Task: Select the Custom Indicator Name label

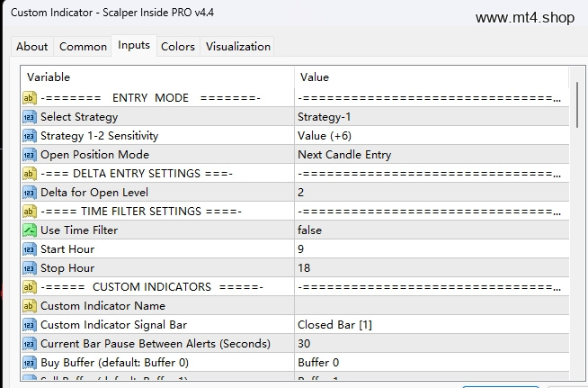Action: pos(102,306)
